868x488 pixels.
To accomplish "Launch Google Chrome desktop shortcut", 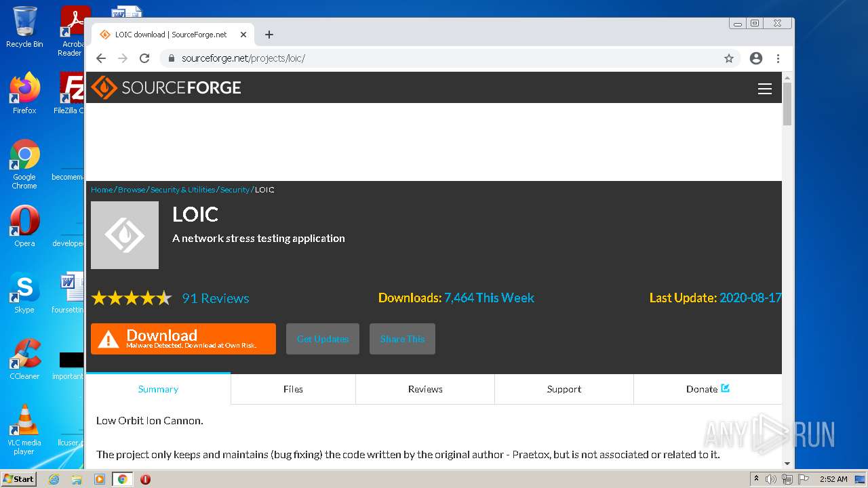I will pos(24,165).
